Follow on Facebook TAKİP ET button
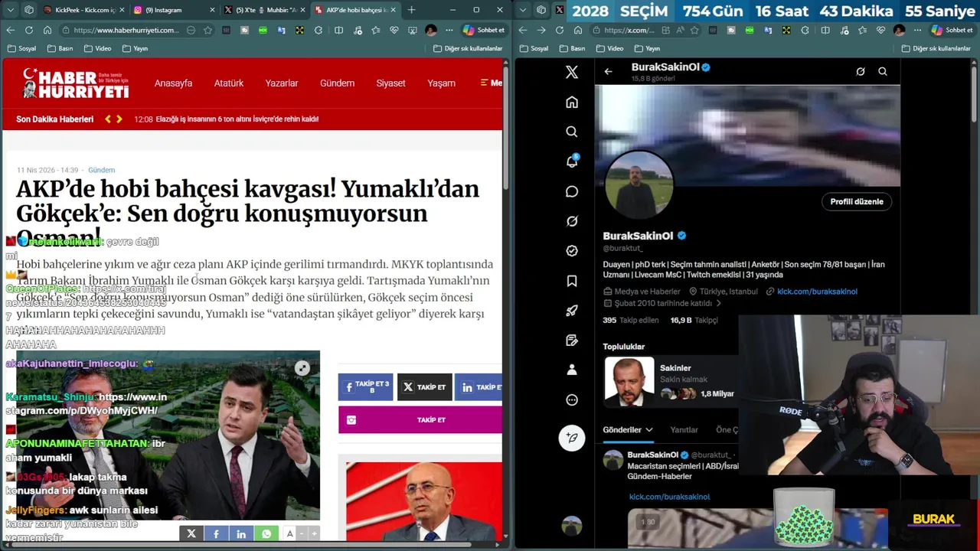980x551 pixels. (x=365, y=387)
